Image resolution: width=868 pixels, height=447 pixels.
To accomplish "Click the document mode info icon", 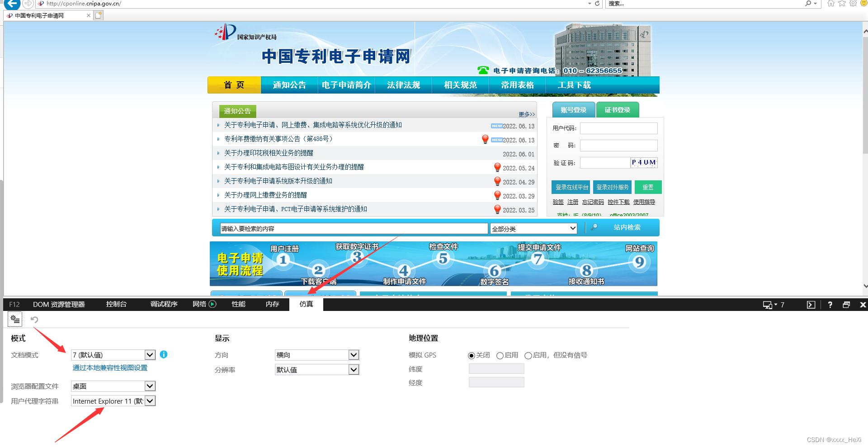I will pos(164,355).
